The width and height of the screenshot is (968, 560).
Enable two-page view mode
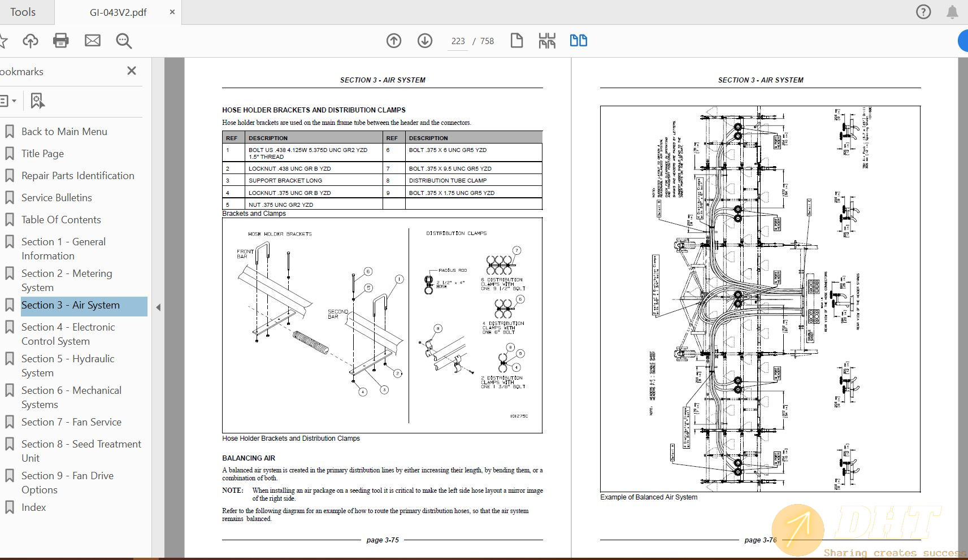(578, 41)
